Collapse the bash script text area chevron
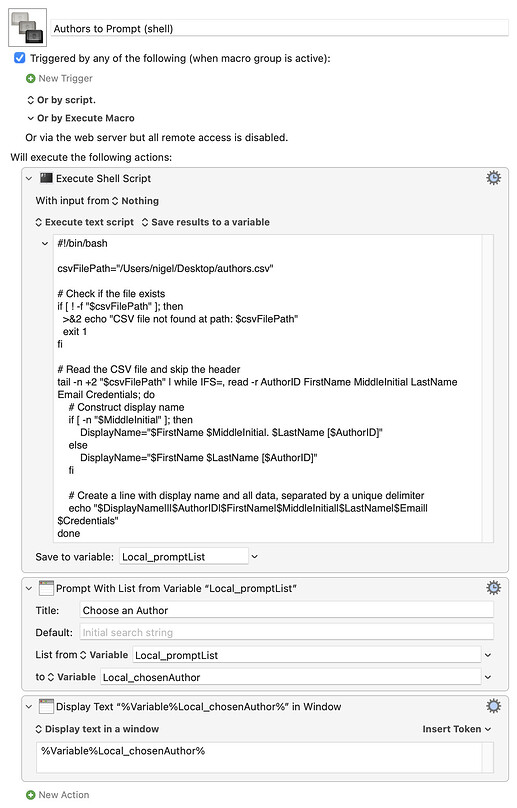The width and height of the screenshot is (517, 808). 45,244
